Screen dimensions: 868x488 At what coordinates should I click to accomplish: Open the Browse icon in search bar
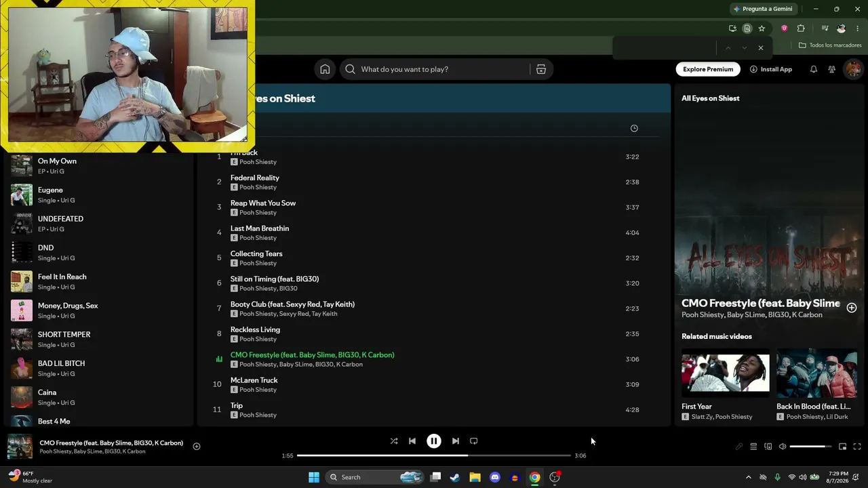tap(541, 69)
